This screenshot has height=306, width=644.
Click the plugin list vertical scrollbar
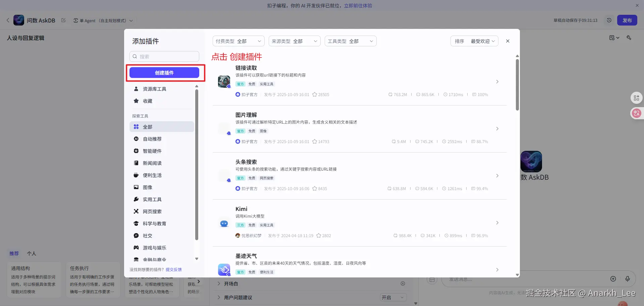click(517, 85)
